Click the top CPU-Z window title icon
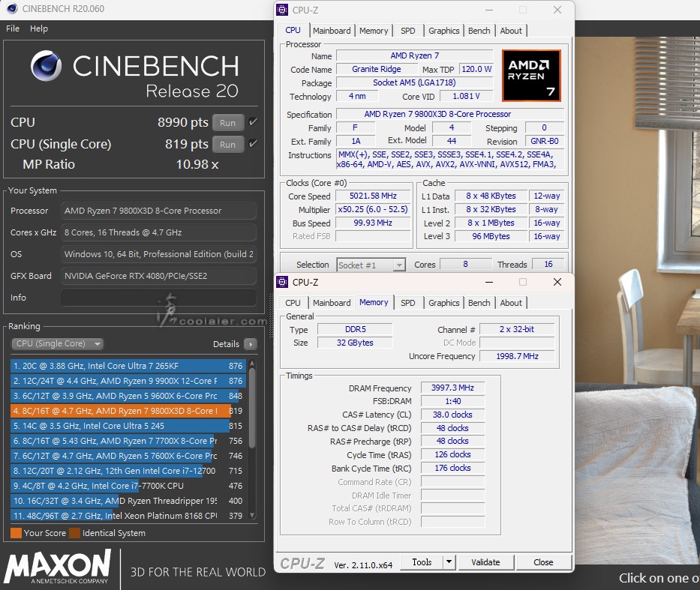700x590 pixels. click(282, 10)
